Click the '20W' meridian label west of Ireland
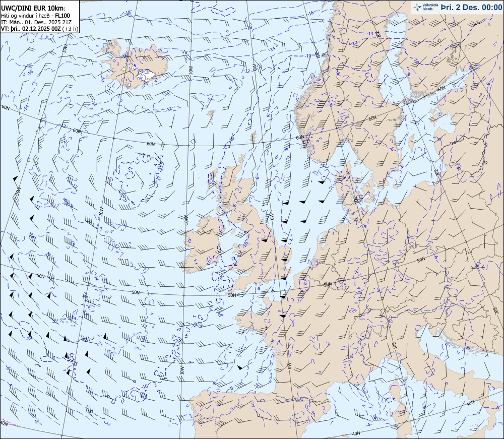 [101, 211]
